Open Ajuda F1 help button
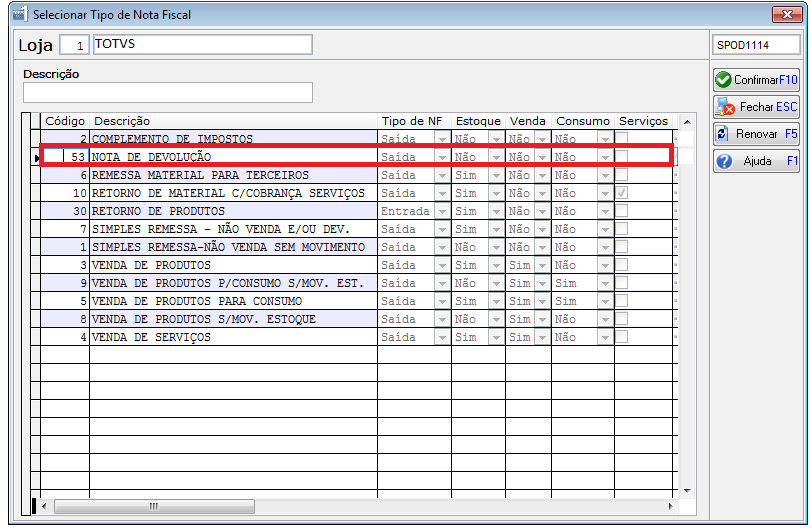Image resolution: width=811 pixels, height=528 pixels. (x=756, y=161)
